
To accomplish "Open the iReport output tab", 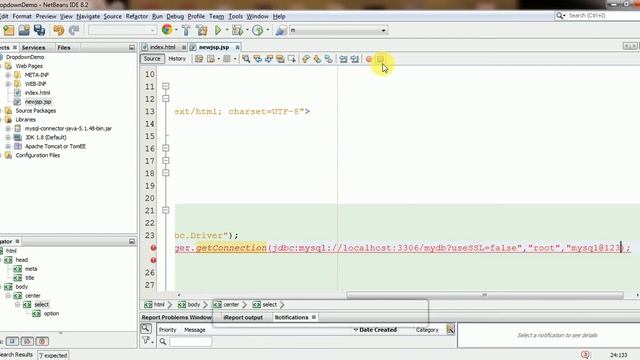I will (243, 317).
